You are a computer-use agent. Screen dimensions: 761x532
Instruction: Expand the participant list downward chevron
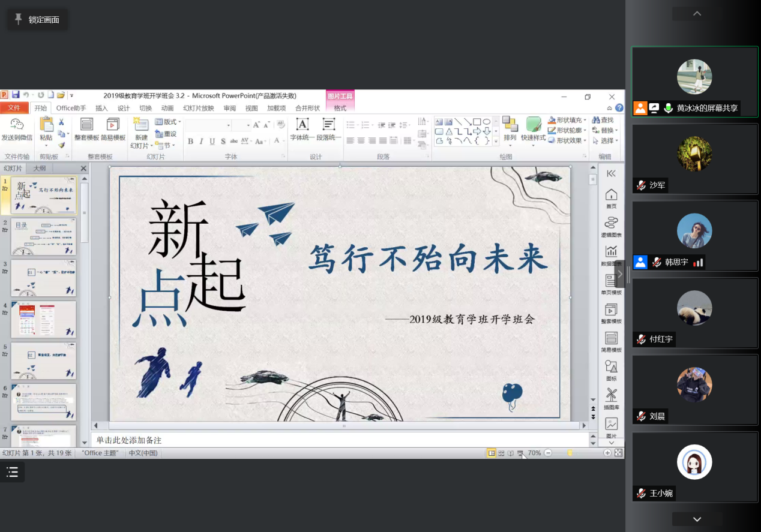pos(697,519)
